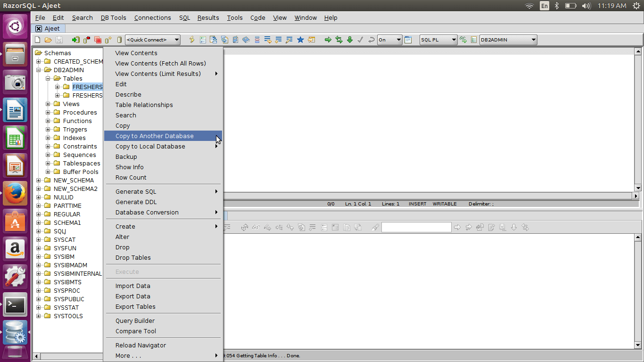Click the new file icon in toolbar
Image resolution: width=644 pixels, height=362 pixels.
38,40
